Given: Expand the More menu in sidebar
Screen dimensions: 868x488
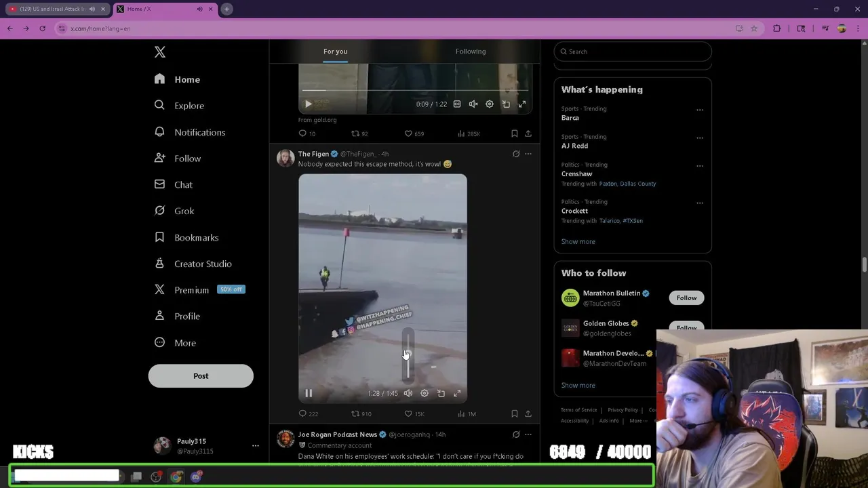Looking at the screenshot, I should pos(175,343).
